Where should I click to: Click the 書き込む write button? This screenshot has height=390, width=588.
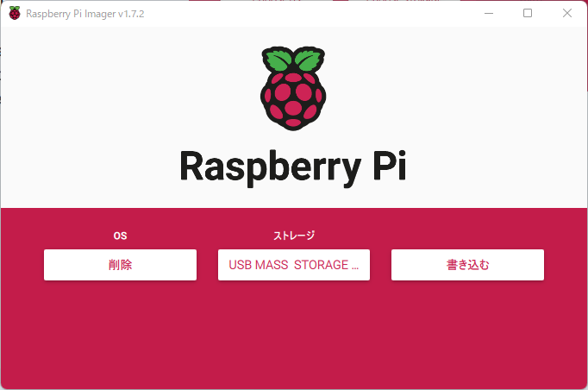pos(467,265)
